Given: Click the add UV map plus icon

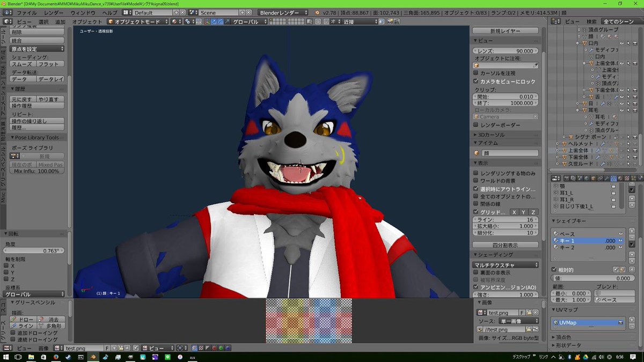Looking at the screenshot, I should click(632, 321).
